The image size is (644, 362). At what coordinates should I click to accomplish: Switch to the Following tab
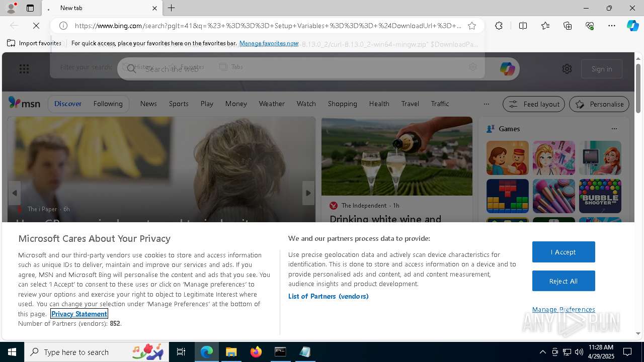tap(108, 104)
